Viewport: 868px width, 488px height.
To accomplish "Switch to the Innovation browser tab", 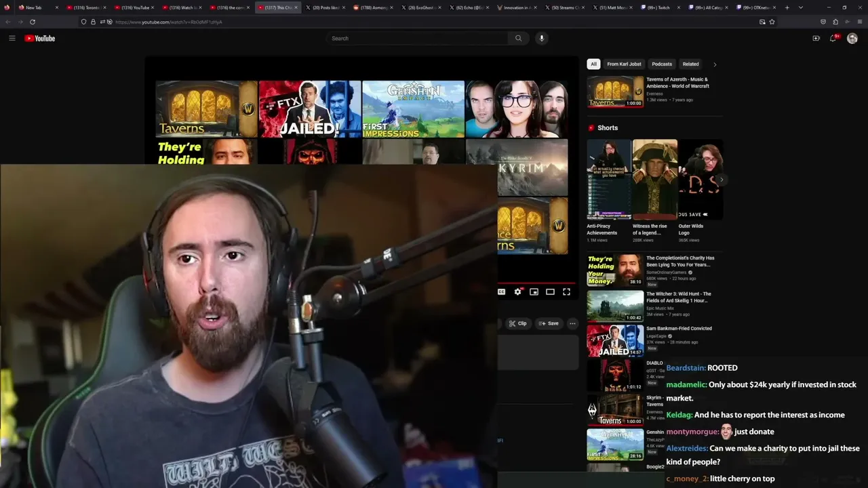I will click(x=516, y=7).
